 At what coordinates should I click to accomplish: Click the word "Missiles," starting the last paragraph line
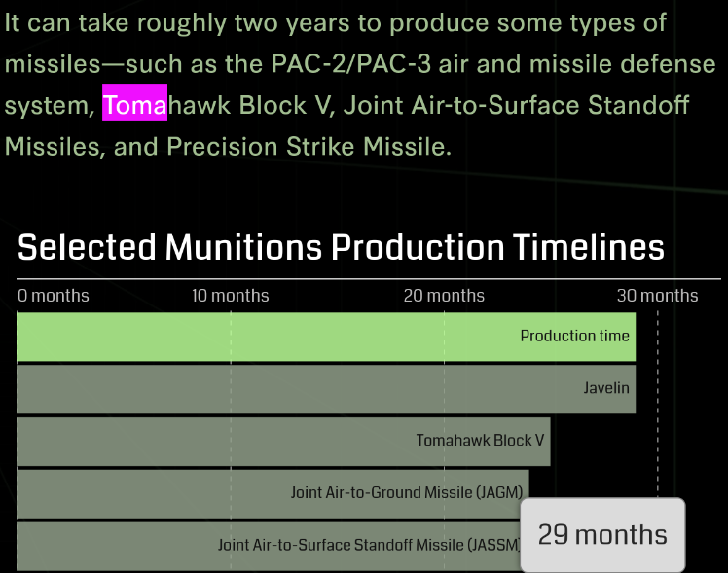pos(55,147)
